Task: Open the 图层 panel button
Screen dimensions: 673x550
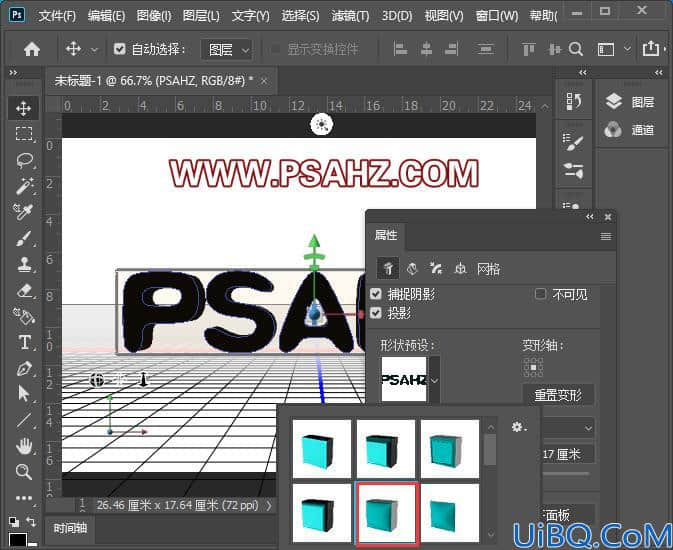Action: point(630,102)
